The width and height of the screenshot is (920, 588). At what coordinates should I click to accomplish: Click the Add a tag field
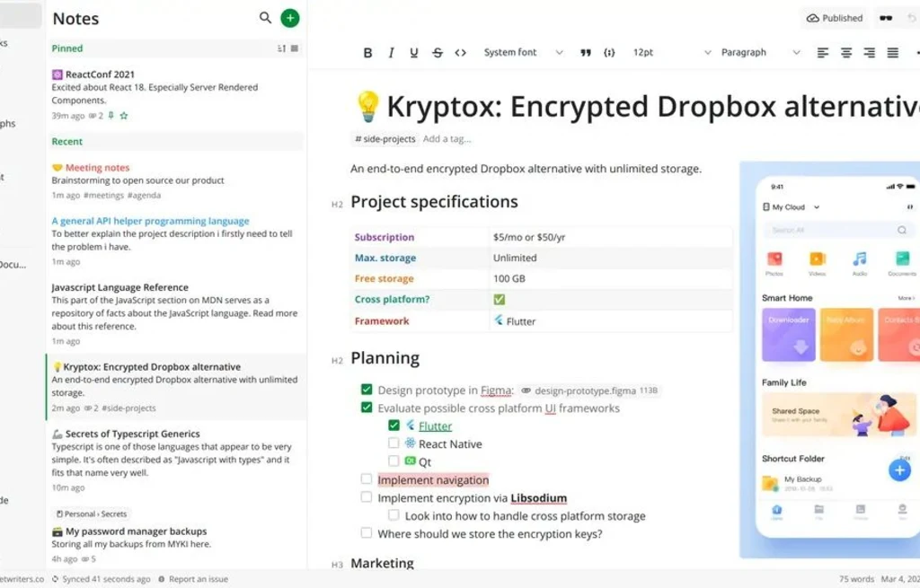(447, 139)
